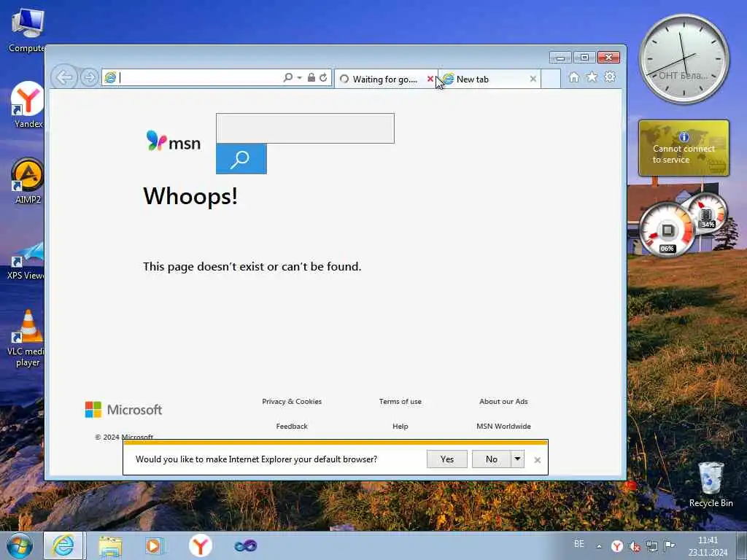Open the AIMP2 desktop shortcut
Screen dimensions: 747x560
27,181
